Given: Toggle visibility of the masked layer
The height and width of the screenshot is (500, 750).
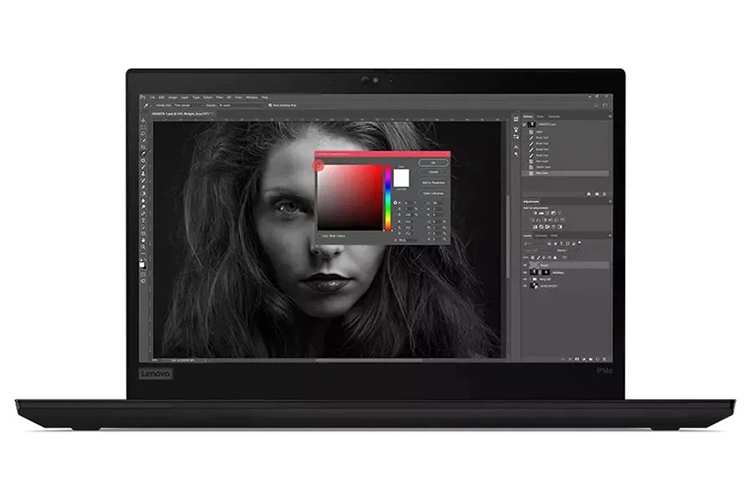Looking at the screenshot, I should click(525, 273).
